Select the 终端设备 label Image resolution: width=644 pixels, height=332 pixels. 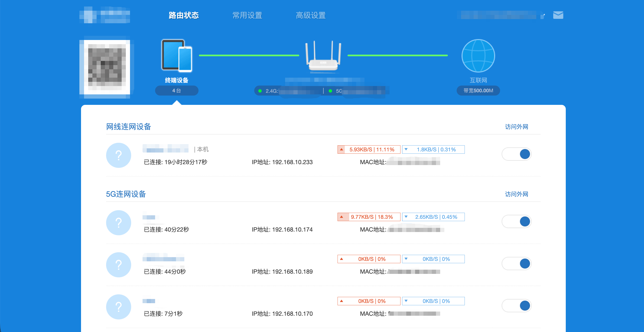(x=177, y=80)
